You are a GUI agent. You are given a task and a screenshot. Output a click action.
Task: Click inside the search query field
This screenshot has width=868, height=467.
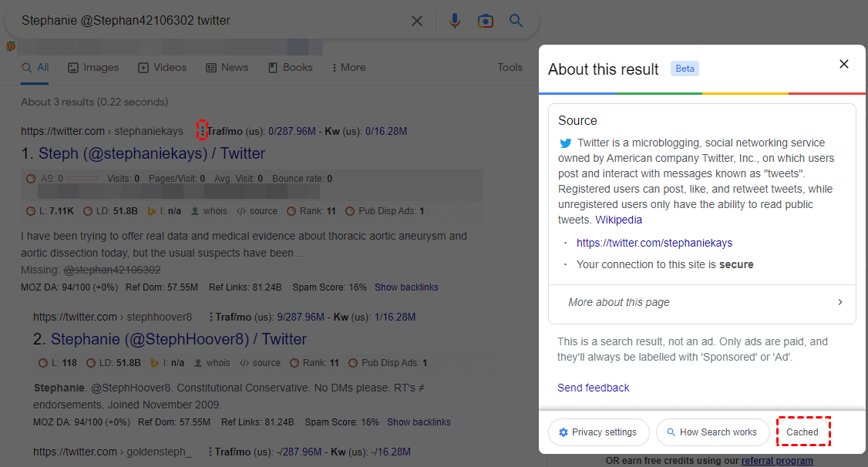coord(210,21)
